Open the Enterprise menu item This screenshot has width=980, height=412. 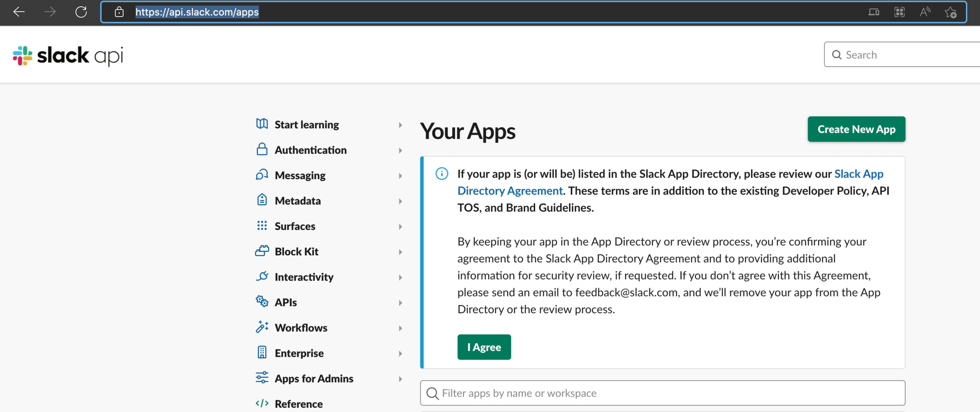[299, 353]
